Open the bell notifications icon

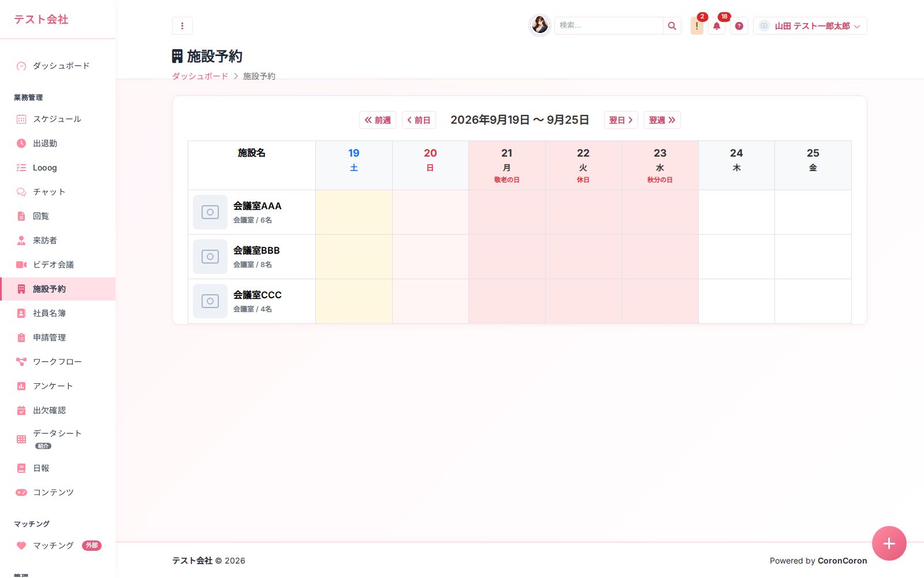717,26
